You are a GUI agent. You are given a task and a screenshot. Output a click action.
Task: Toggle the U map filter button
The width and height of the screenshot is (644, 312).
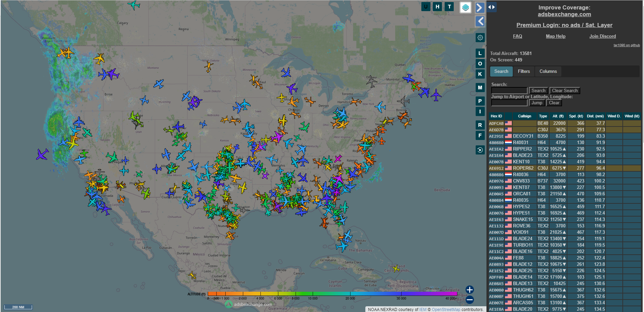coord(426,6)
